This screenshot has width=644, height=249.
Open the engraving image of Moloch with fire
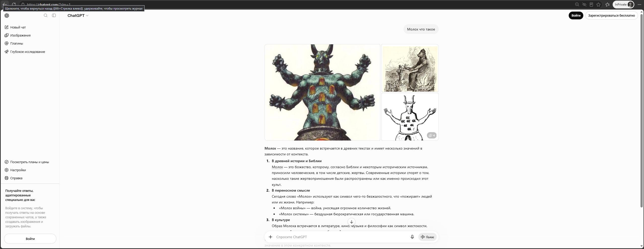410,68
